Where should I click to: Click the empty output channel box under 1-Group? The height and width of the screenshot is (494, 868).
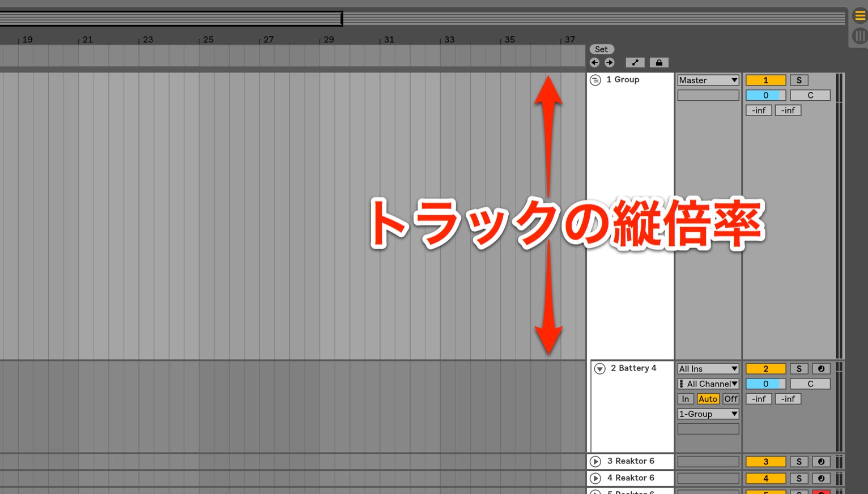(708, 429)
